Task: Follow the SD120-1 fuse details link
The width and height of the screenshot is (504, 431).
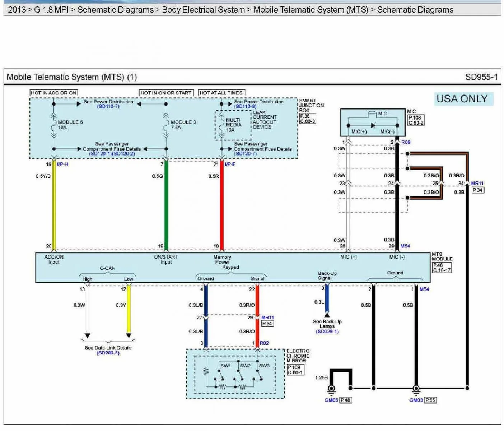Action: 100,154
